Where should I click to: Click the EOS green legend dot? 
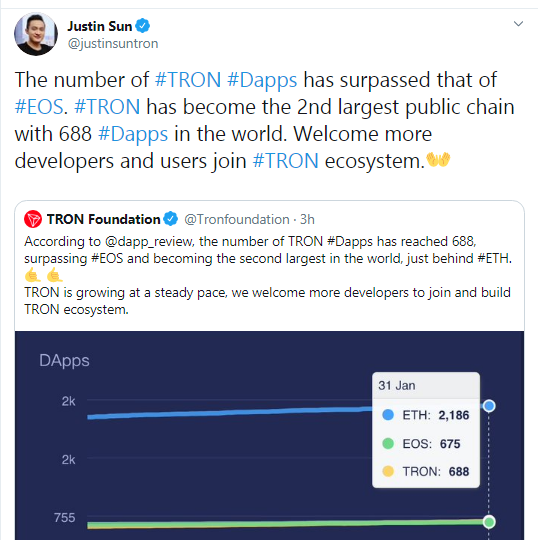click(388, 443)
